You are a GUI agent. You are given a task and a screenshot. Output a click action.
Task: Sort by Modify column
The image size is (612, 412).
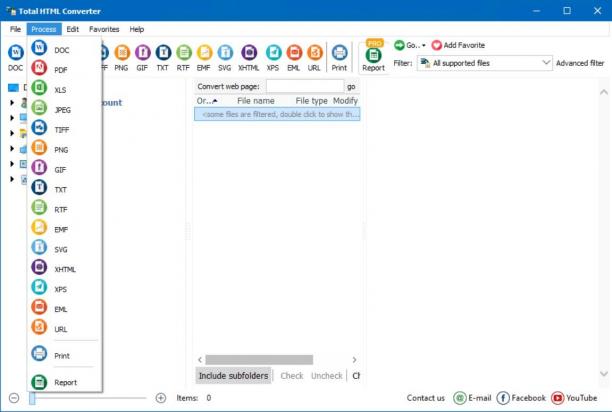tap(345, 101)
